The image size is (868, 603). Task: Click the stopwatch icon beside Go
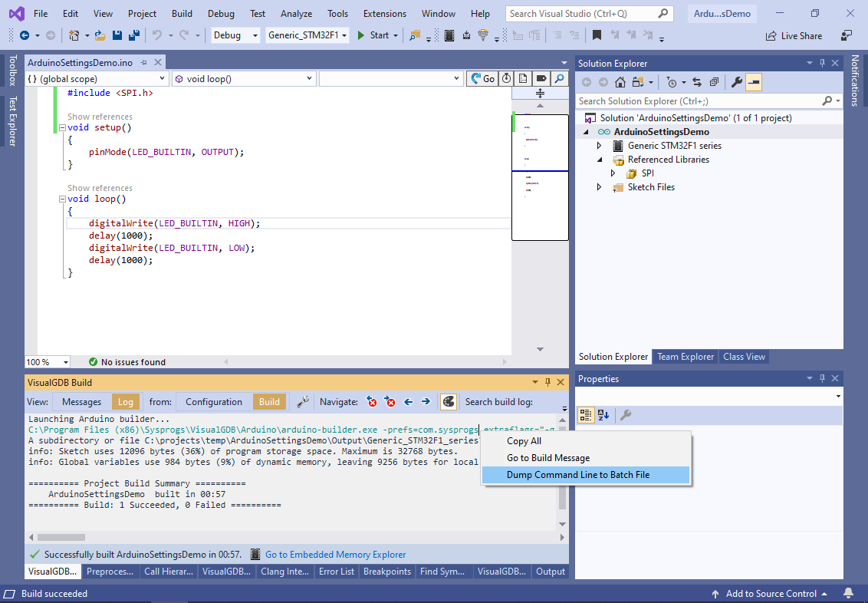[x=507, y=78]
